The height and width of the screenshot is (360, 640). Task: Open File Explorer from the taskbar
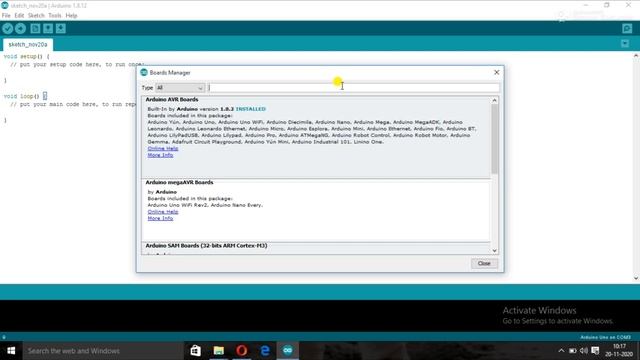219,351
